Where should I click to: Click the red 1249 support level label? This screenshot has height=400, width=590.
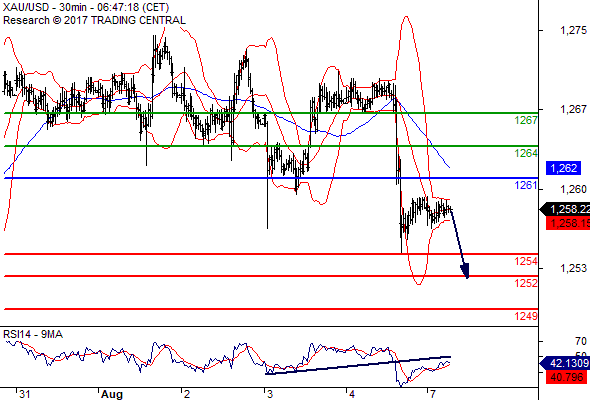pyautogui.click(x=526, y=316)
